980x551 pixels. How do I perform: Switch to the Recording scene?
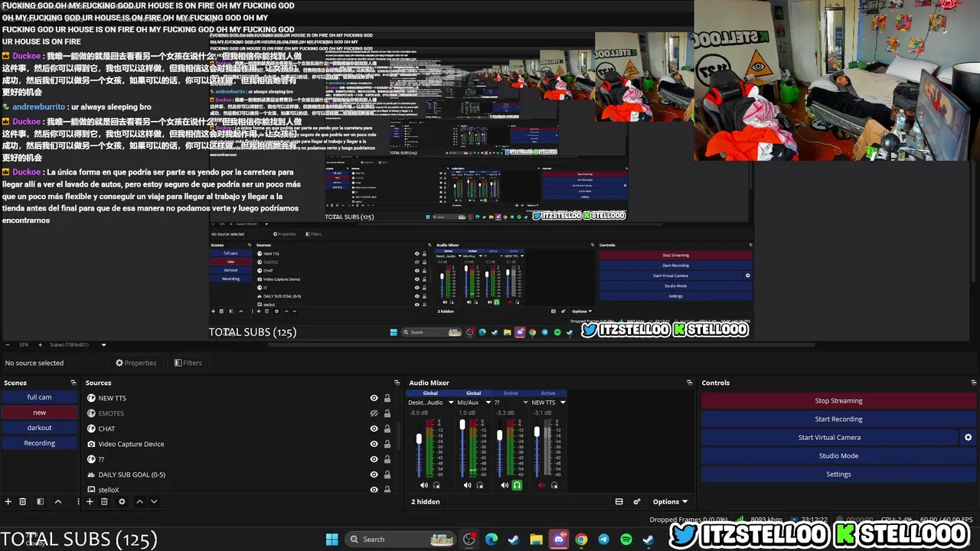39,443
